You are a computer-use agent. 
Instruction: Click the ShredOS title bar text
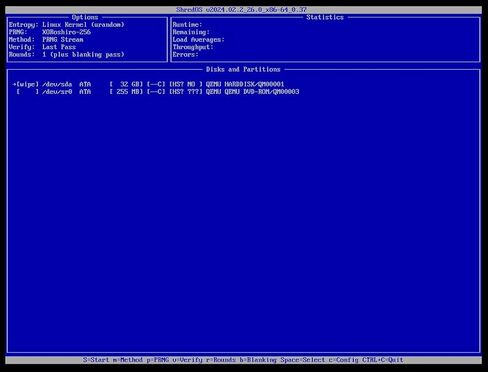[x=241, y=10]
